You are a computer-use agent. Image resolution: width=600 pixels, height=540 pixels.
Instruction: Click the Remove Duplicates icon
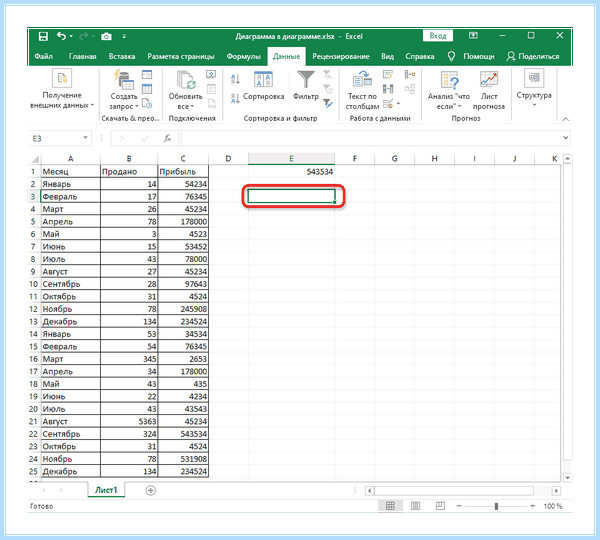pos(388,89)
